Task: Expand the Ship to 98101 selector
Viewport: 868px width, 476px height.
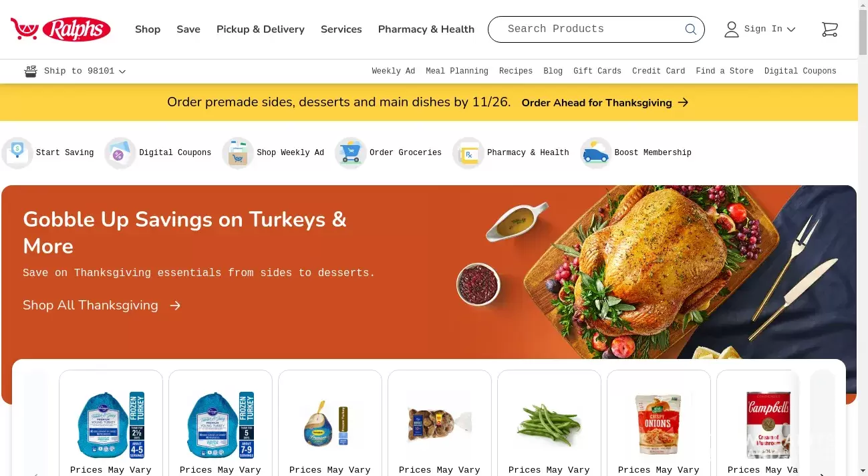Action: [x=75, y=71]
